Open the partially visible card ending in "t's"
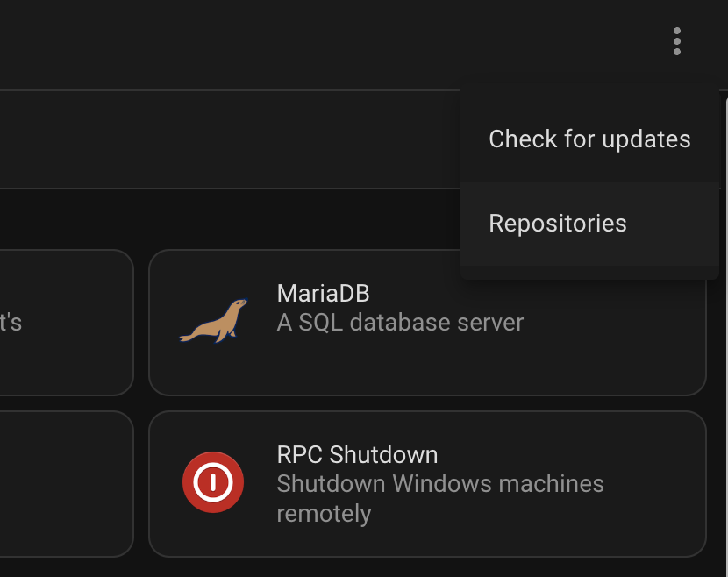 pos(67,323)
